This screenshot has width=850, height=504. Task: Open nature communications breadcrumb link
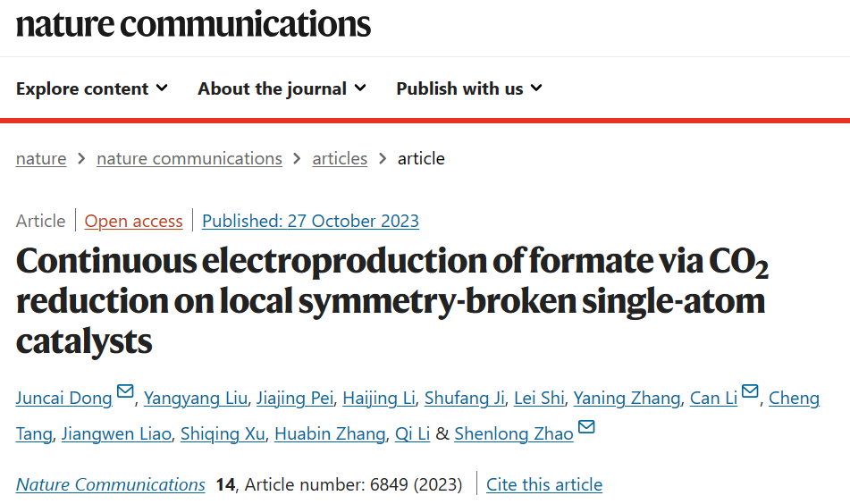189,159
